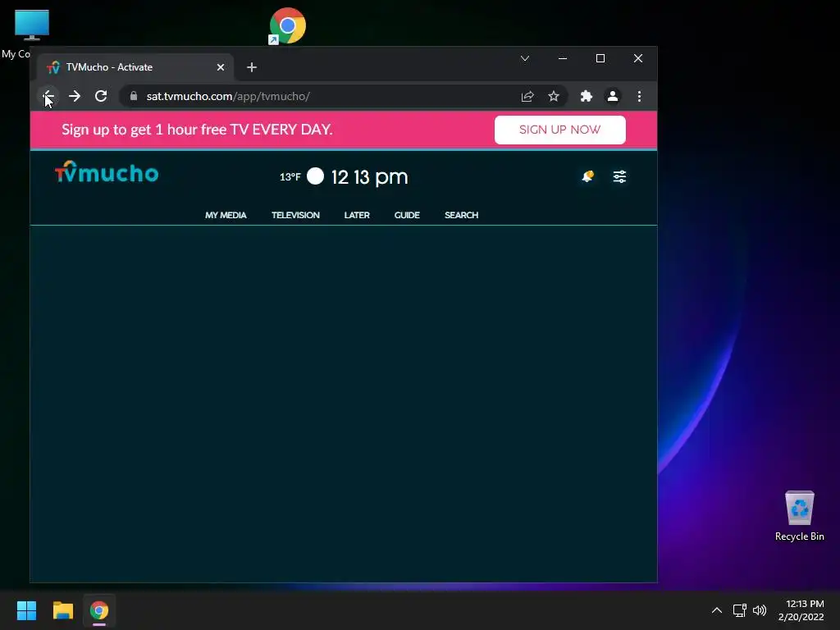This screenshot has width=840, height=630.
Task: Open the LATER section
Action: click(x=357, y=216)
